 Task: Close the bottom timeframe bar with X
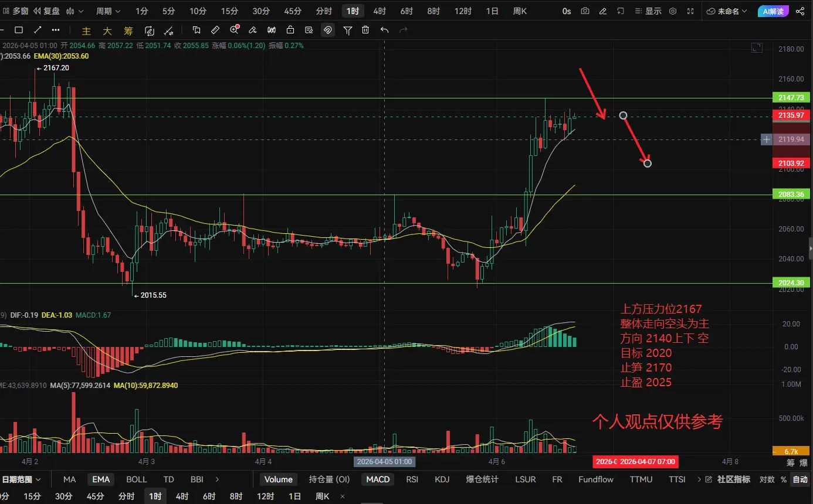pyautogui.click(x=343, y=496)
